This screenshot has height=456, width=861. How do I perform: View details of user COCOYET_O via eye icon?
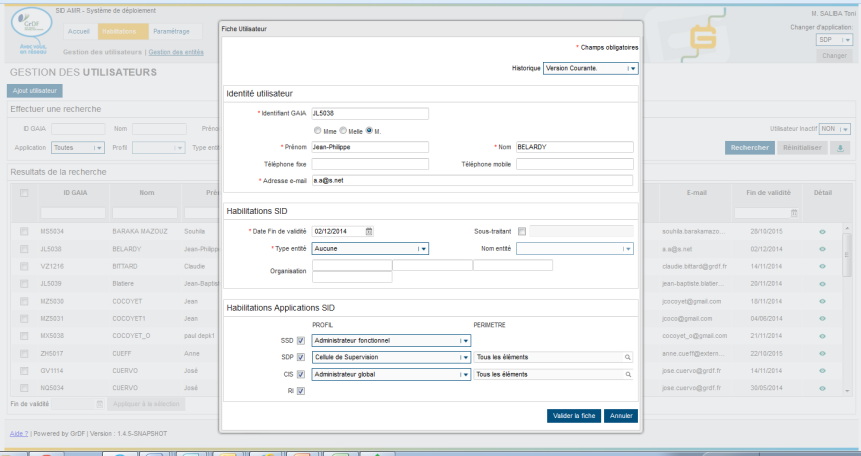pyautogui.click(x=822, y=336)
